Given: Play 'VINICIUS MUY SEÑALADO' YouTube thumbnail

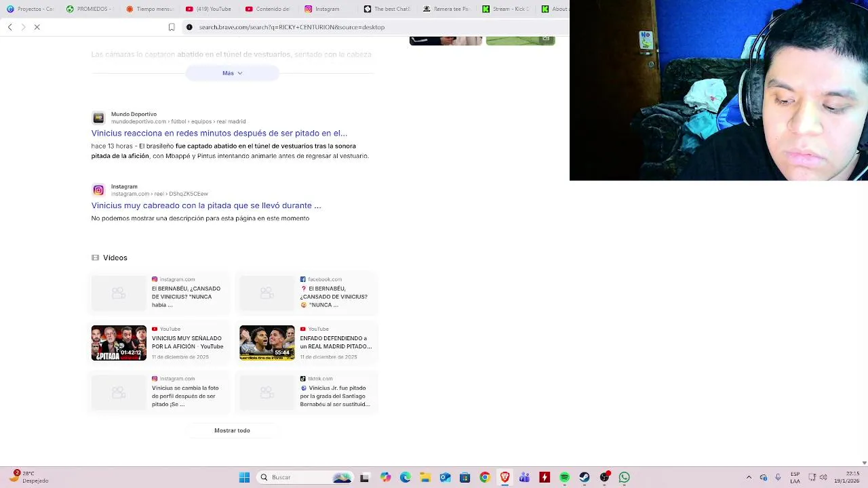Looking at the screenshot, I should click(x=119, y=343).
